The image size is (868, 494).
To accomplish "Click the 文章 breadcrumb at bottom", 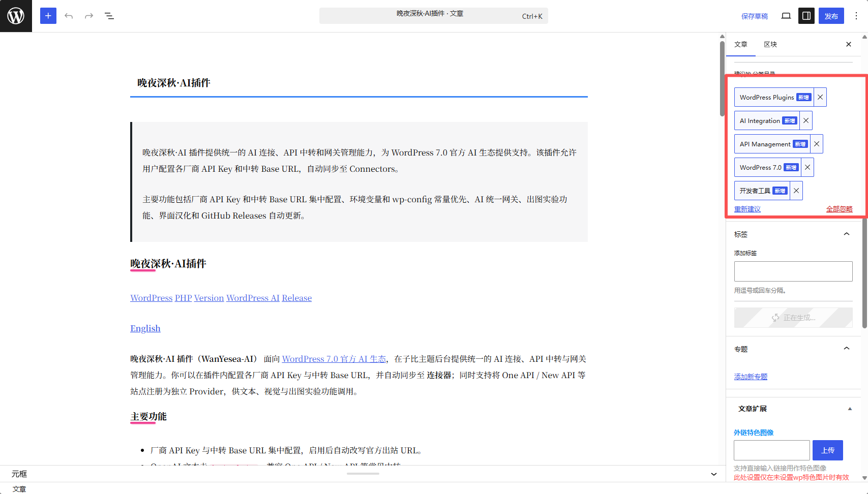I will (x=19, y=489).
